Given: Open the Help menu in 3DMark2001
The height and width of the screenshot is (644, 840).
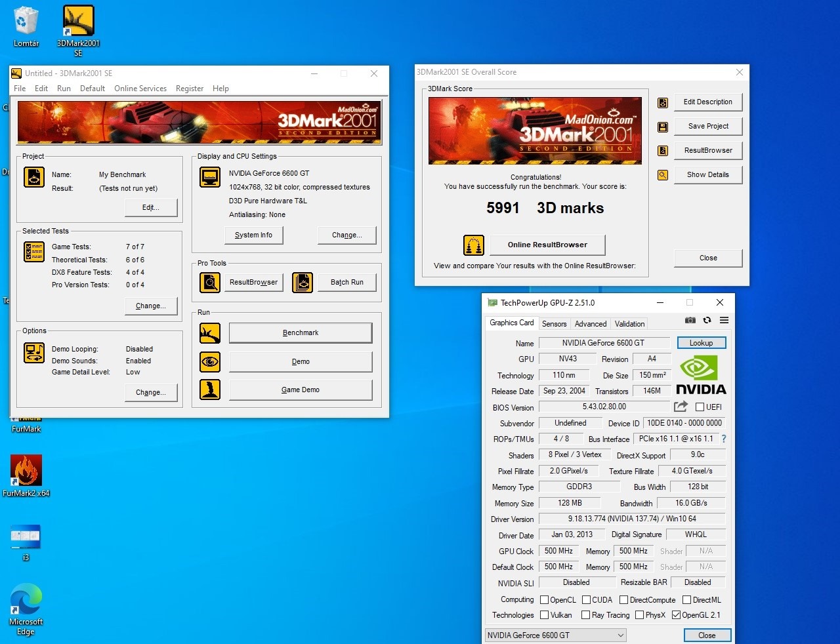Looking at the screenshot, I should 220,89.
